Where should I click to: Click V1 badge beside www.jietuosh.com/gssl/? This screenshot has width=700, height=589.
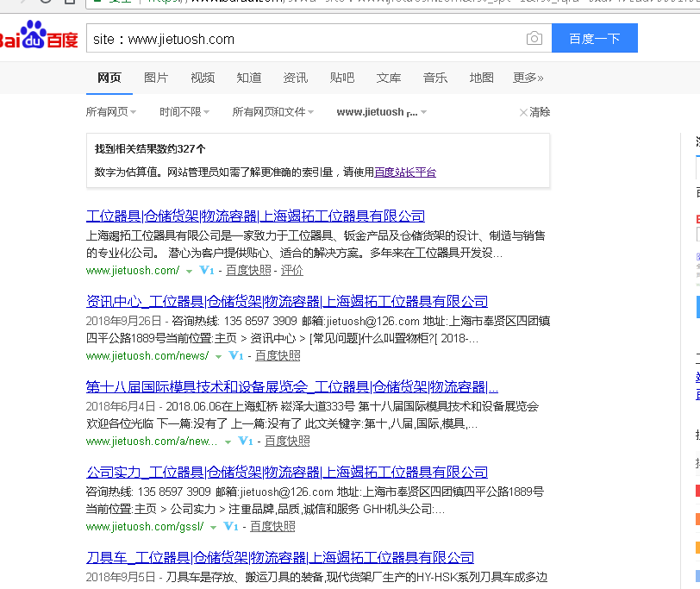pos(231,527)
